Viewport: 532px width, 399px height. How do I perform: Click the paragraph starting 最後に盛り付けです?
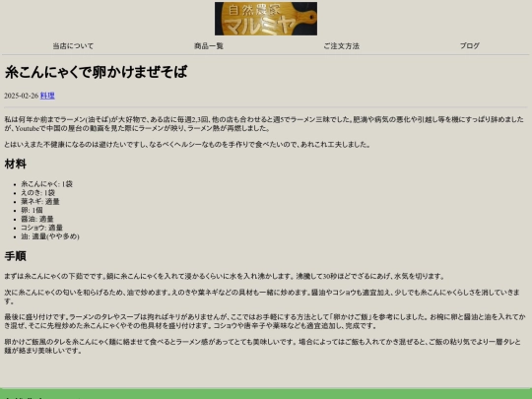pos(265,321)
